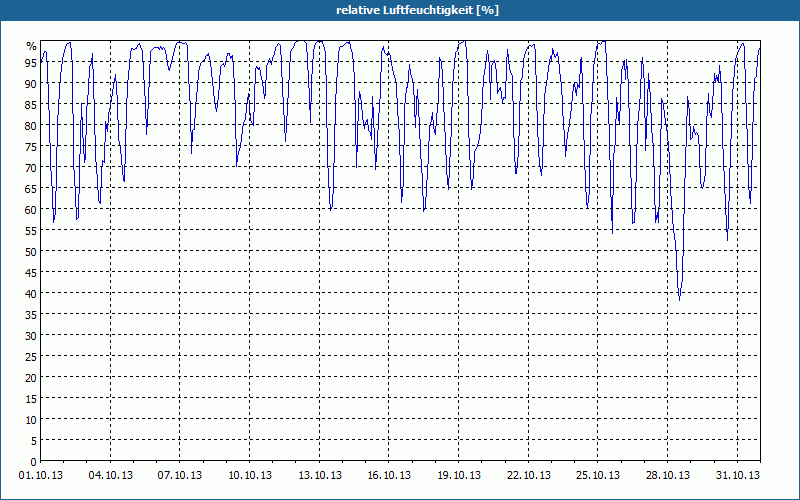Click the x-axis date label 13.10.13
The height and width of the screenshot is (500, 800).
coord(320,476)
